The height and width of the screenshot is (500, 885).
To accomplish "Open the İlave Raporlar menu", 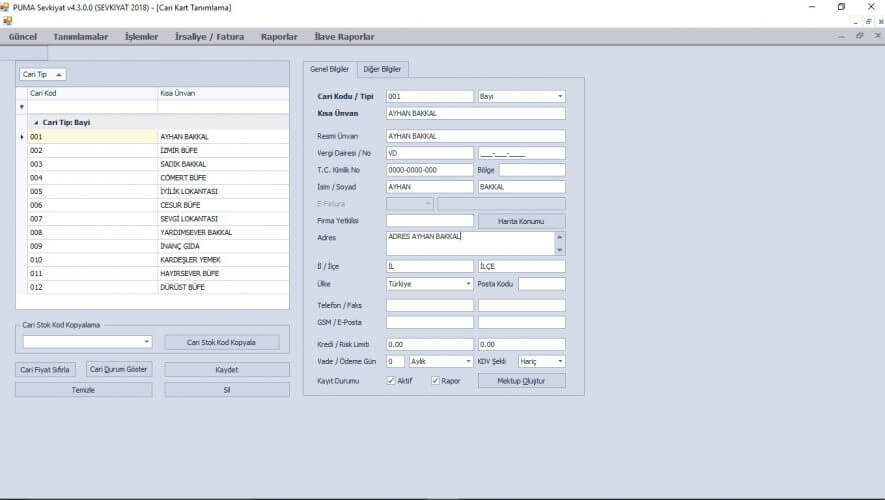I will click(x=344, y=37).
